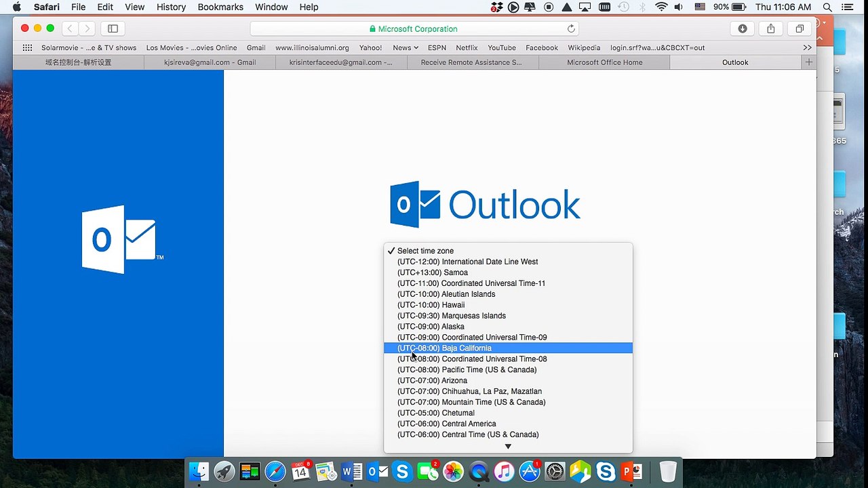Open iTunes from the Dock
868x488 pixels.
click(x=504, y=471)
